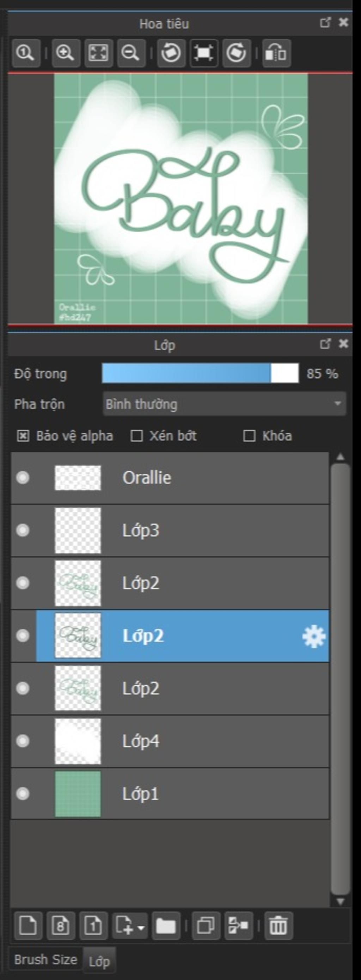361x980 pixels.
Task: Rotate canvas right in navigator
Action: click(x=236, y=53)
